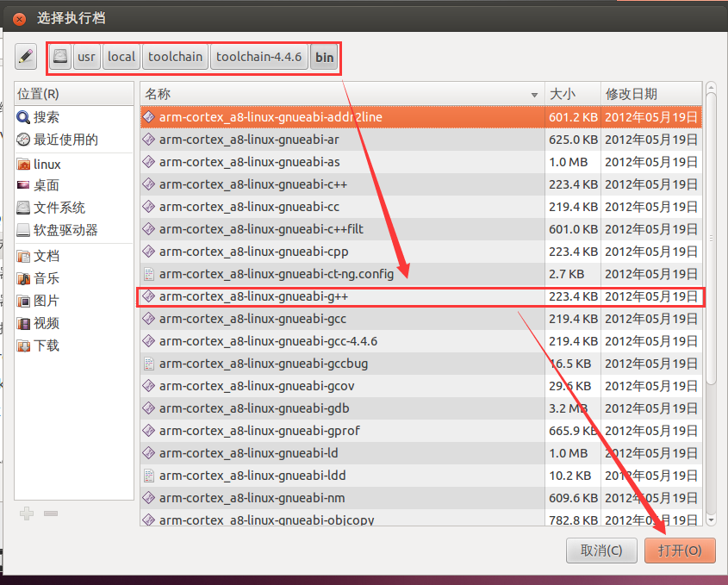Select file arm-cortex_a8-linux-gnueabi-gdb
Viewport: 728px width, 585px height.
pos(421,408)
